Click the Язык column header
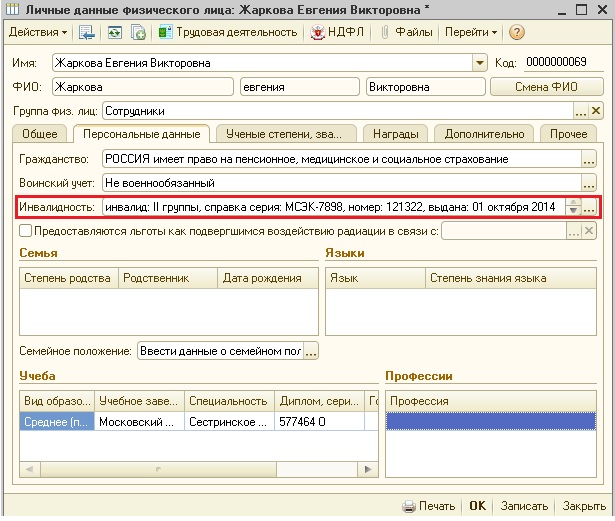Viewport: 615px width, 521px height. point(375,278)
